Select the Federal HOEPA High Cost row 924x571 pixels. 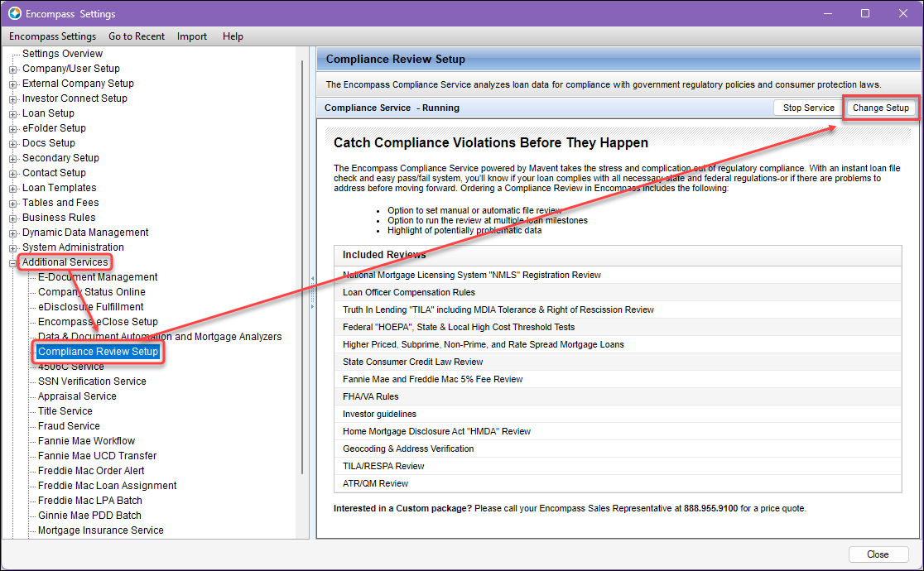click(x=618, y=327)
